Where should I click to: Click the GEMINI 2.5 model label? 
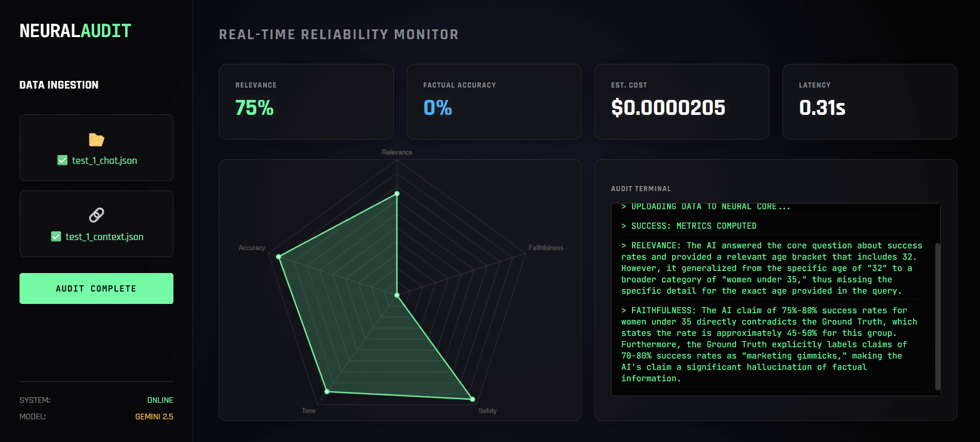point(154,416)
